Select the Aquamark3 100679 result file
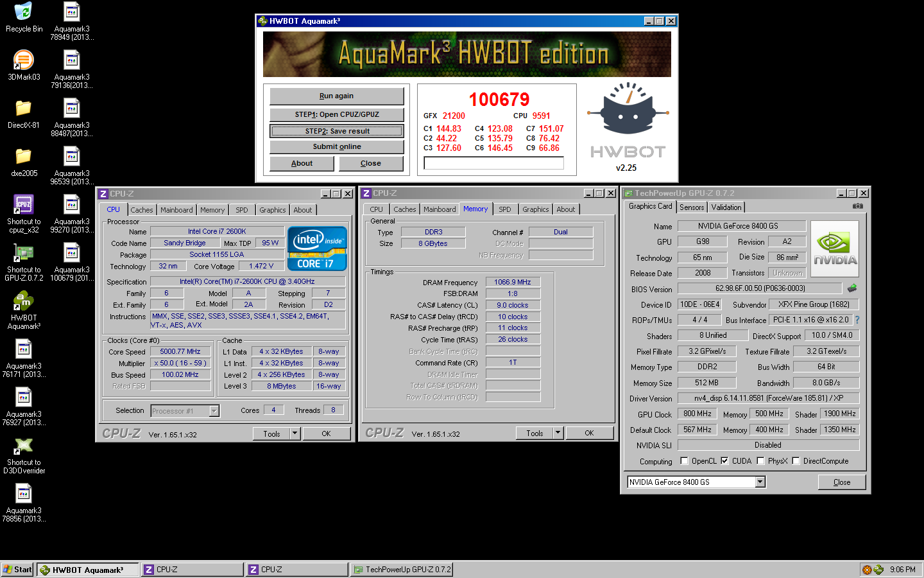Screen dimensions: 924x578 pyautogui.click(x=72, y=263)
